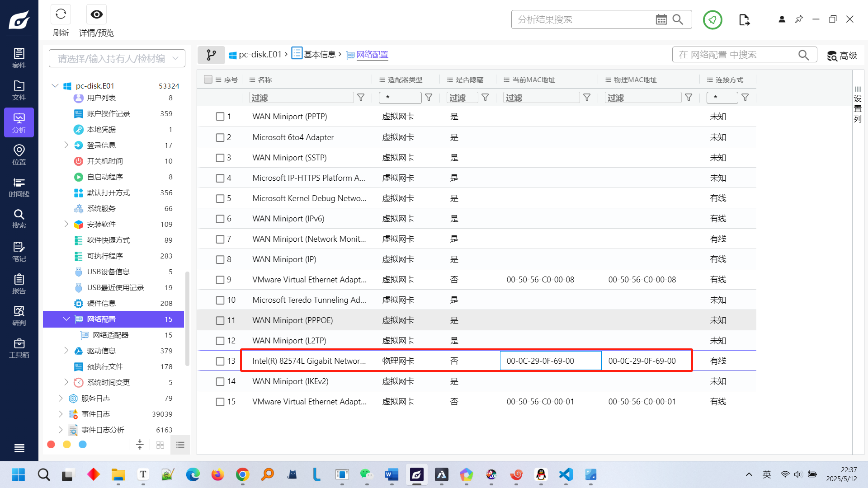Focus the 名称 filter input
868x488 pixels.
click(x=301, y=98)
